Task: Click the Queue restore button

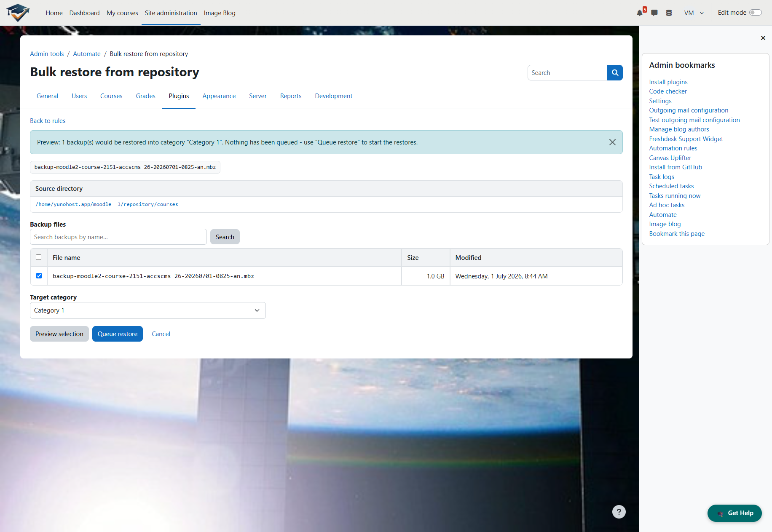Action: pos(118,334)
